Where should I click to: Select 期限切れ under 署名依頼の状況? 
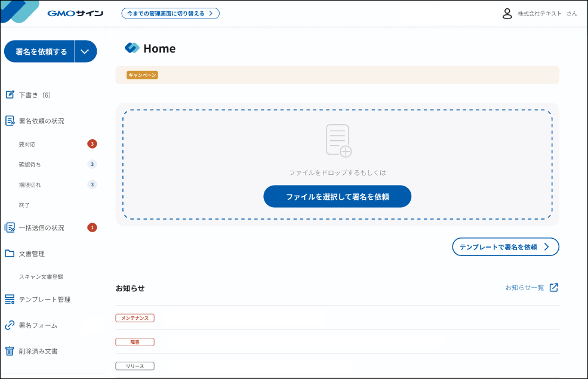[32, 184]
